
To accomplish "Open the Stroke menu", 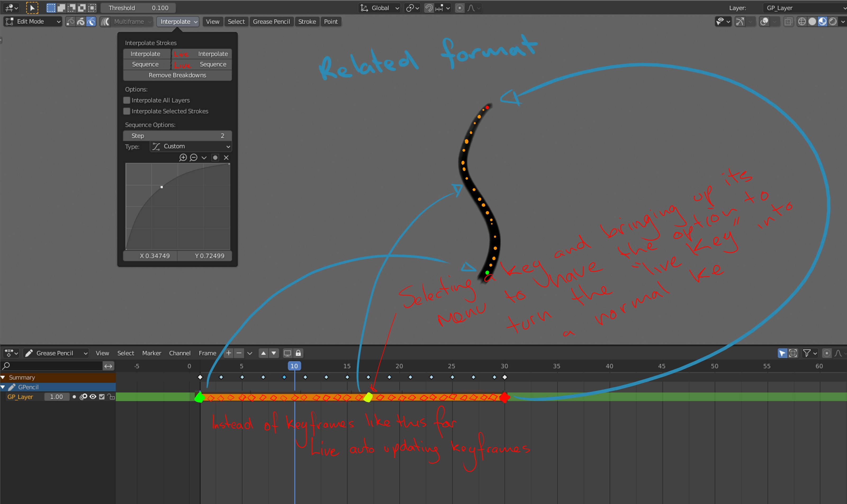I will (307, 22).
